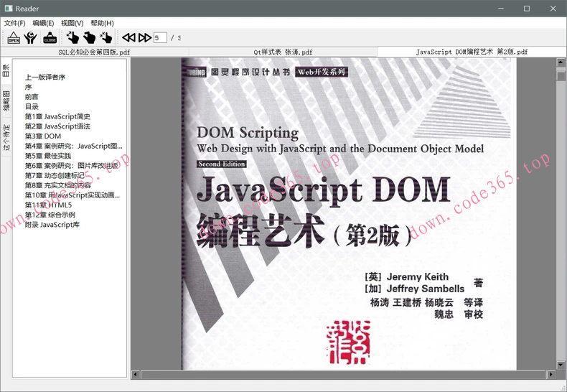Switch to Qt样式表 张涛.pdf tab
This screenshot has width=567, height=392.
(x=283, y=52)
